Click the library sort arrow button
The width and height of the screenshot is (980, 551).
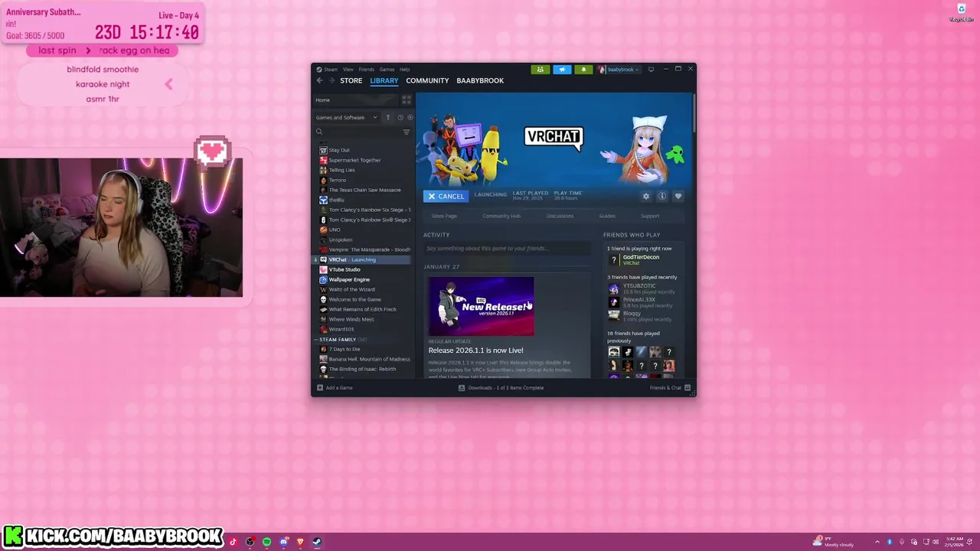click(388, 117)
